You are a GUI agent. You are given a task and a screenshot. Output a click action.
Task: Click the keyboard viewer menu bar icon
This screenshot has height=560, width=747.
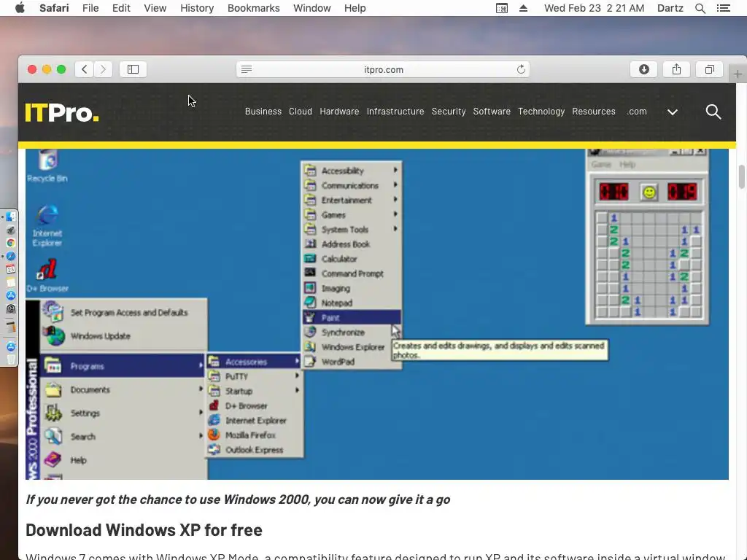(502, 8)
